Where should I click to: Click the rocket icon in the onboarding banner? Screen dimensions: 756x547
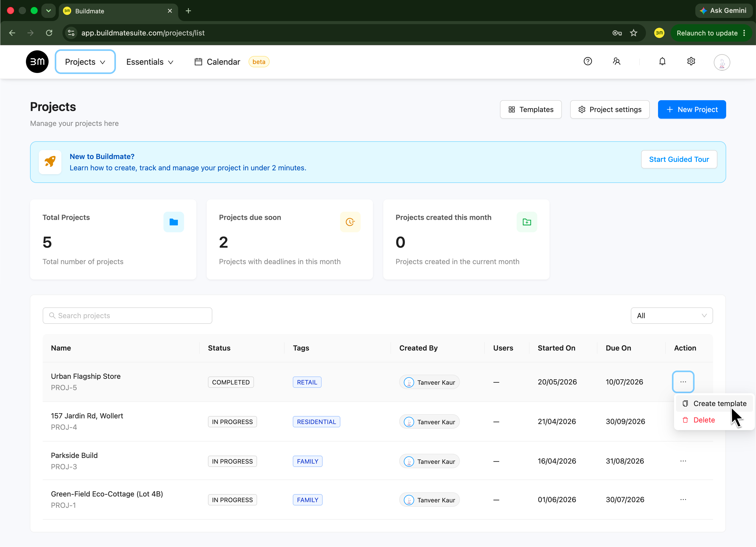pyautogui.click(x=50, y=162)
